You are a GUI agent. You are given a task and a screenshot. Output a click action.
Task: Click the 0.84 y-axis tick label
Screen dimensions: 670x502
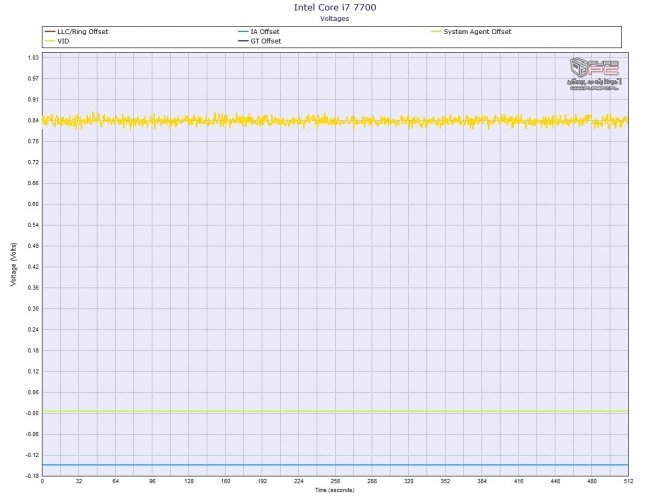tap(33, 120)
